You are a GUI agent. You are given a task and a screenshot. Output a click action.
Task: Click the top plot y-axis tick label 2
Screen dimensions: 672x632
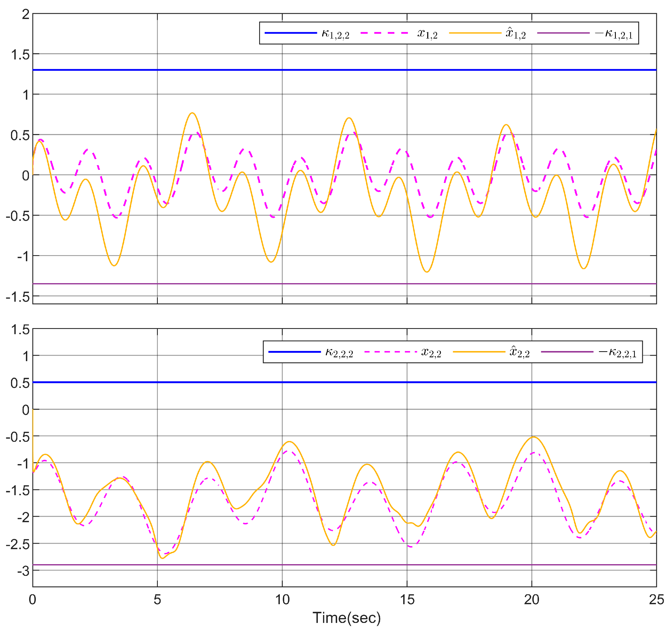click(26, 15)
